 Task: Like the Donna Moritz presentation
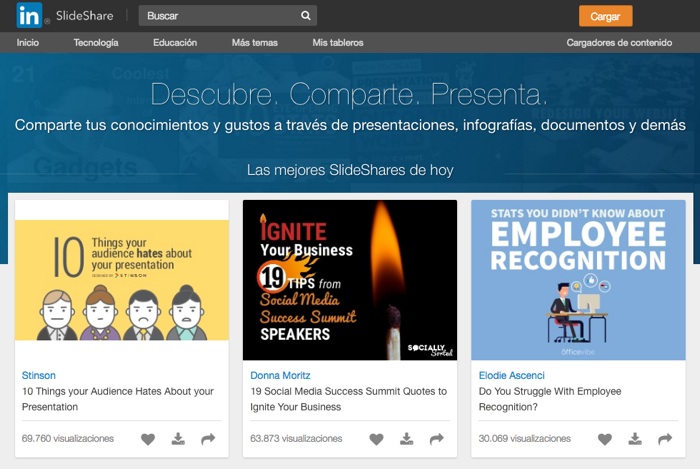[x=376, y=439]
